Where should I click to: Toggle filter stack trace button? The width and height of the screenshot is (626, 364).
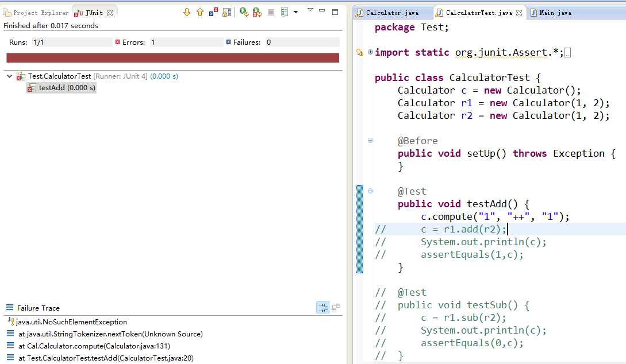pos(322,307)
